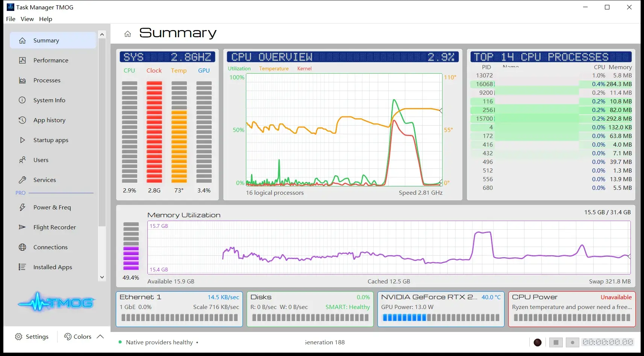Expand the Colors chevron
The height and width of the screenshot is (356, 644).
(x=100, y=336)
